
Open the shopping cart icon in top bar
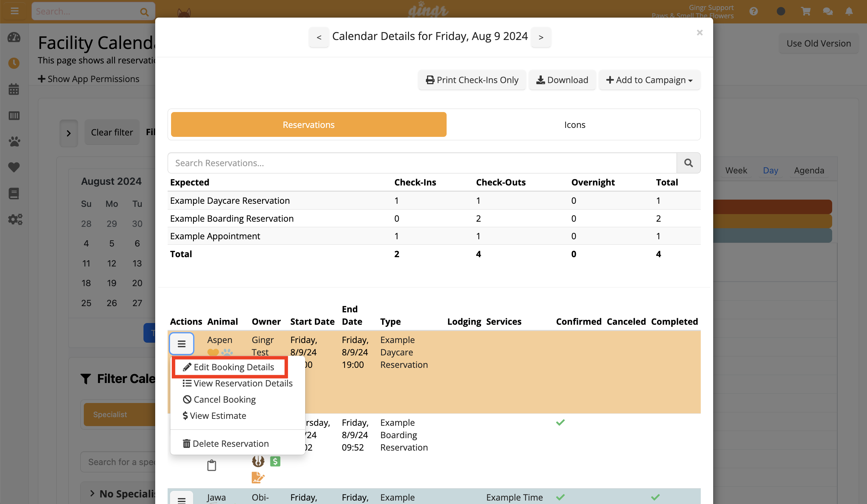(x=806, y=11)
